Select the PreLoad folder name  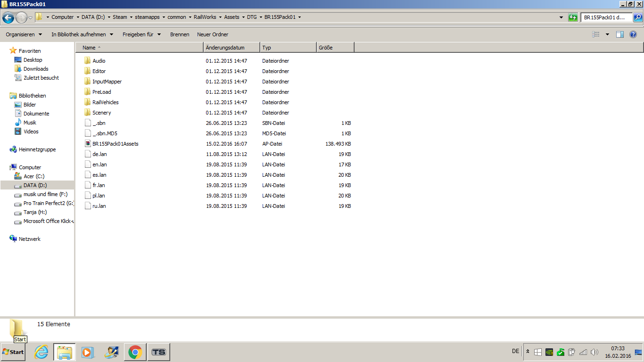point(102,92)
